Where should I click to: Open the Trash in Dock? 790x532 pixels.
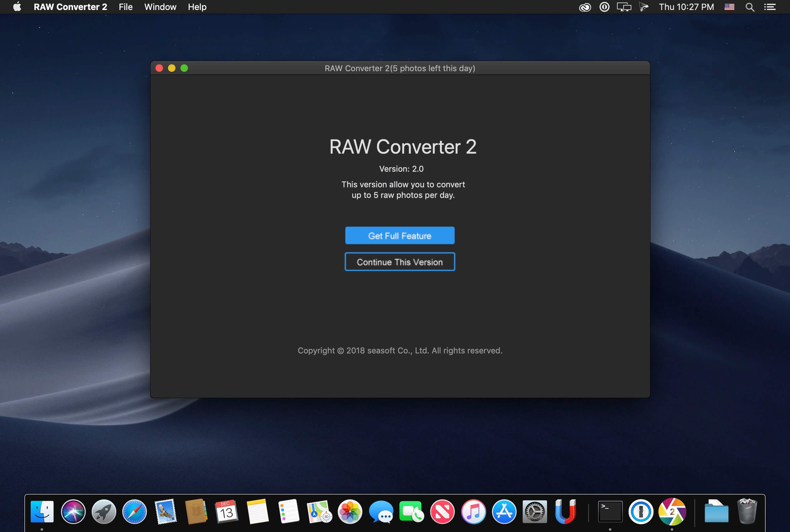pos(747,511)
